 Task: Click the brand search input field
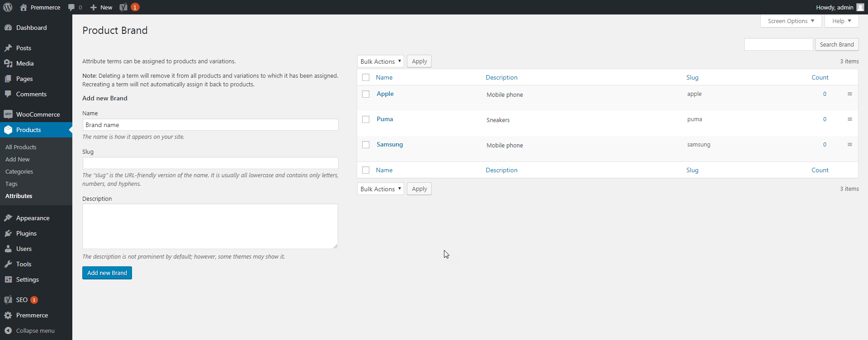778,44
